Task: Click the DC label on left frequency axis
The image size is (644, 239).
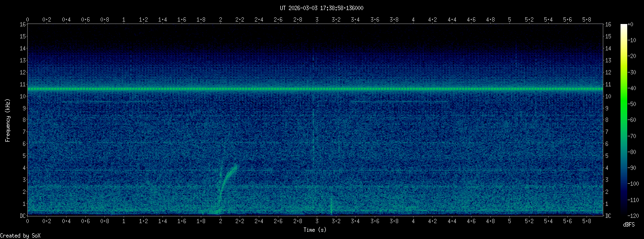Action: (x=22, y=215)
